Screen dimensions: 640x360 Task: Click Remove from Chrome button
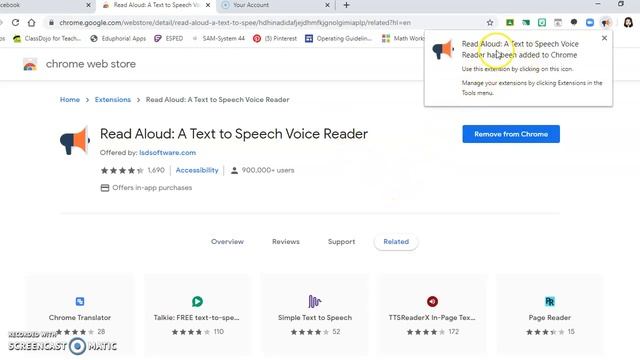pos(511,134)
